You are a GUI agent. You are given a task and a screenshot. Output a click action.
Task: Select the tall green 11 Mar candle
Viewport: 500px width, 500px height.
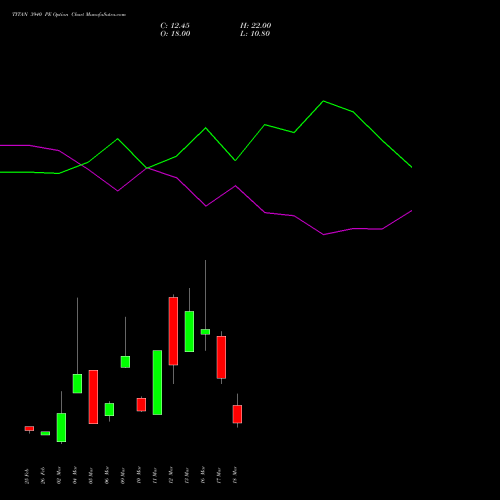[x=157, y=382]
